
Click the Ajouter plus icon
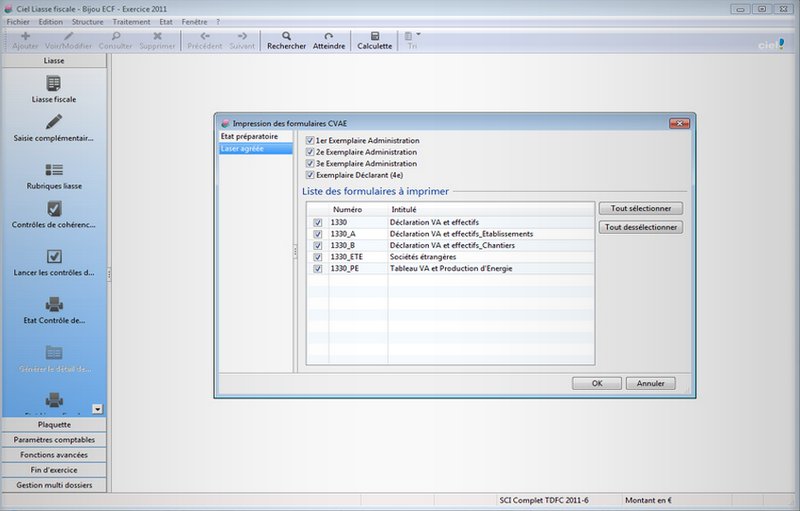pos(25,36)
